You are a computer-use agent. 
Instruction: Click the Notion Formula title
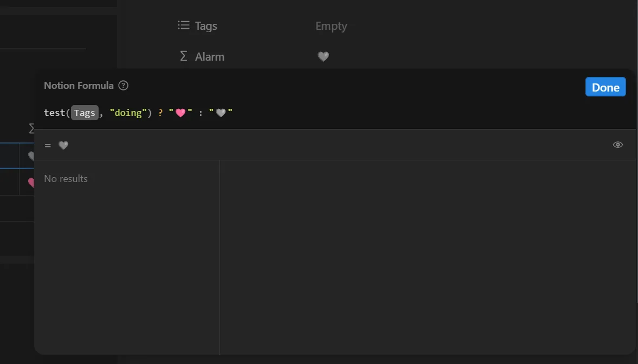79,86
